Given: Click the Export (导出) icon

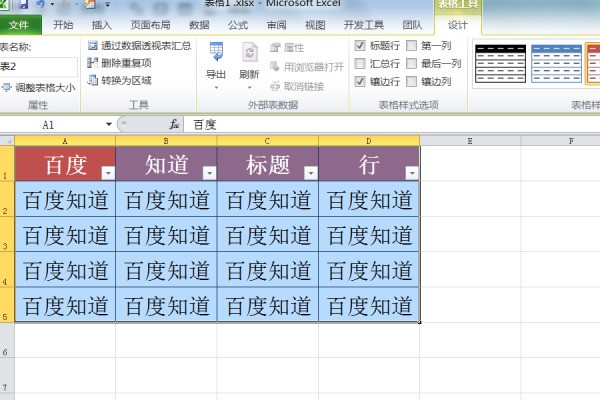Looking at the screenshot, I should pyautogui.click(x=216, y=55).
